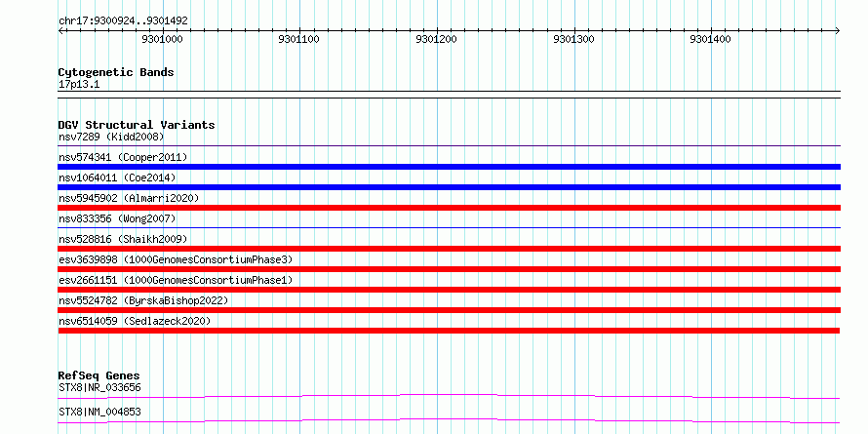Open variant nsv1064011 (Coe2014) label
Image resolution: width=868 pixels, height=434 pixels.
(x=117, y=178)
